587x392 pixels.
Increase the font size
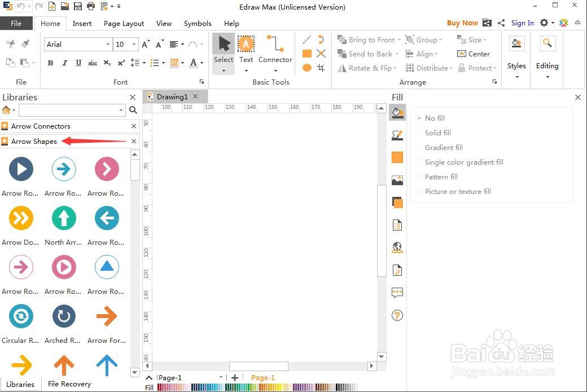pos(146,44)
